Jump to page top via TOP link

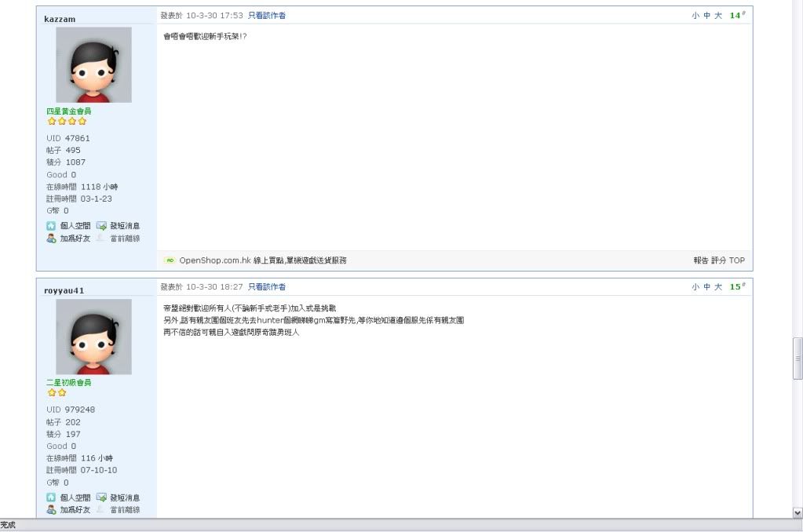737,261
